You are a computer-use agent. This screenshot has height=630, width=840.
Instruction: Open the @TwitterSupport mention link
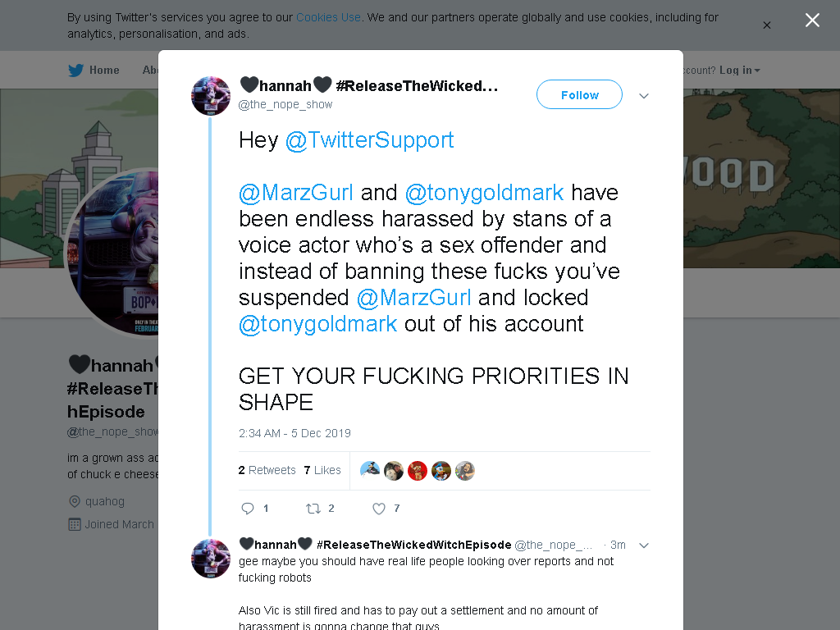(370, 140)
